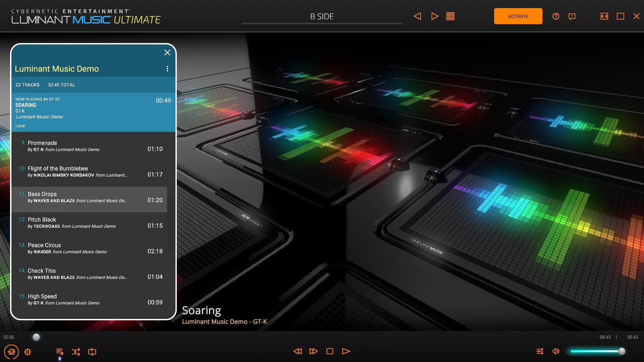Mute the volume speaker icon
The width and height of the screenshot is (644, 362).
click(556, 351)
